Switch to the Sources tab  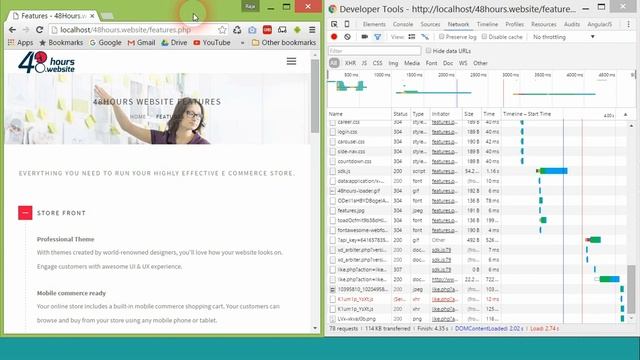tap(430, 24)
